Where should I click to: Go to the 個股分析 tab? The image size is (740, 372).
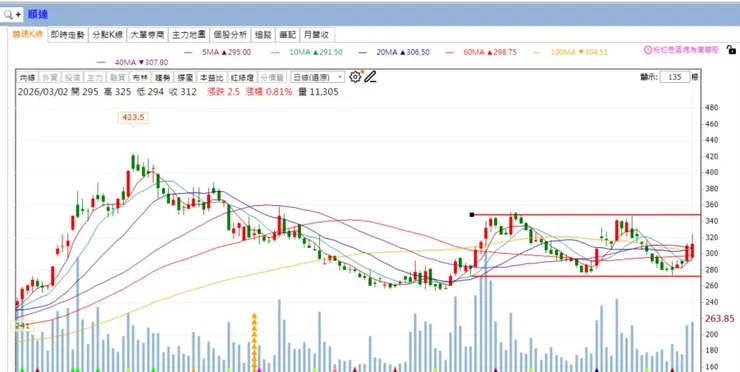230,35
